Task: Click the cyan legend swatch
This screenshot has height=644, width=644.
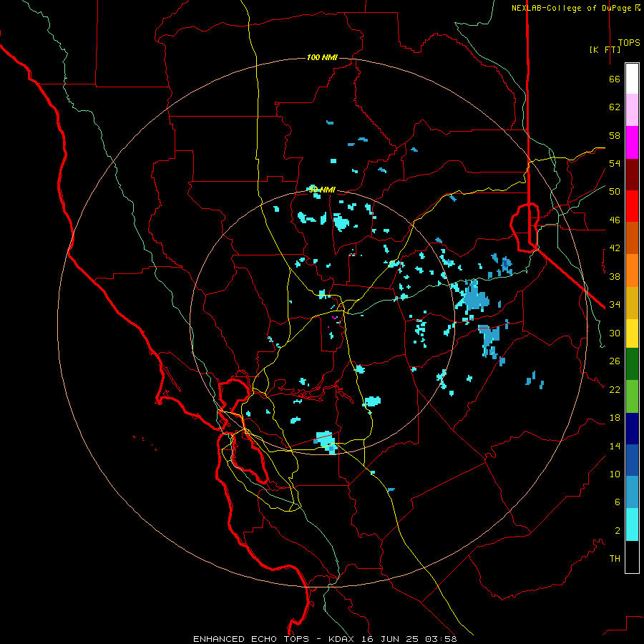Action: tap(632, 525)
